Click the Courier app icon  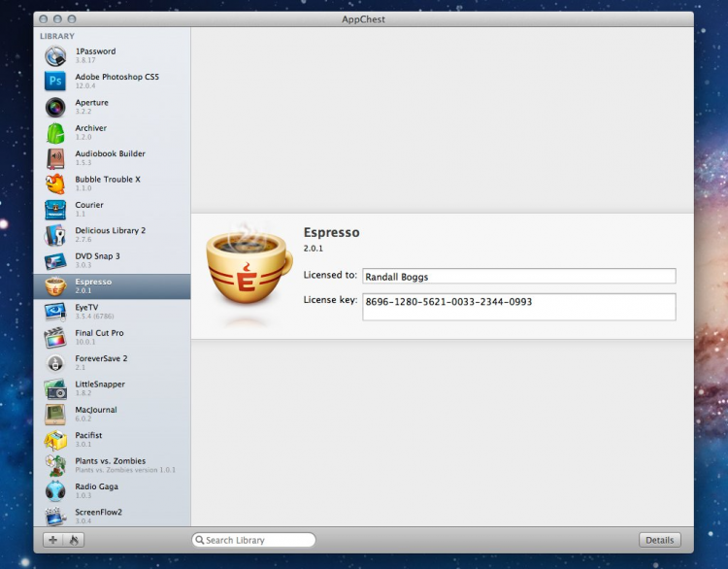[x=55, y=210]
